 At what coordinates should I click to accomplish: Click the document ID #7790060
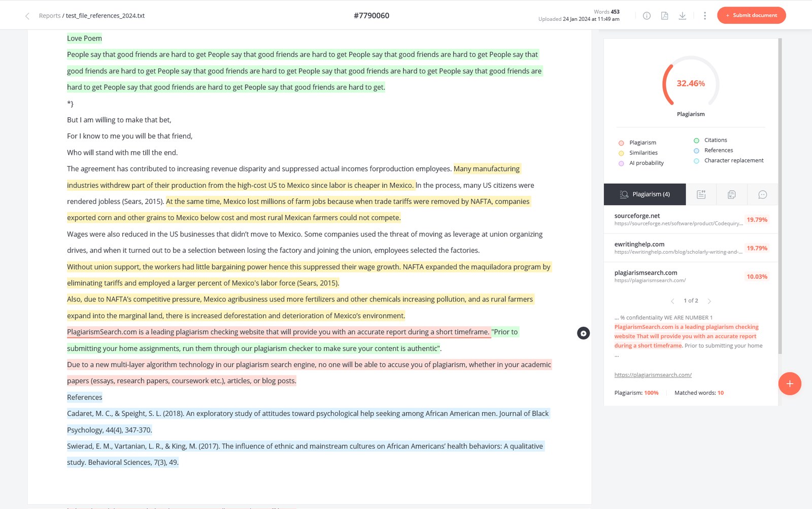coord(371,16)
